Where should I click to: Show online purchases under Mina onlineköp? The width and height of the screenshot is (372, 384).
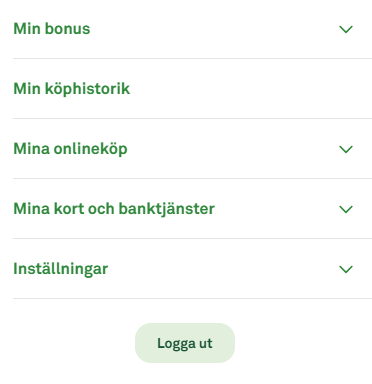pyautogui.click(x=70, y=149)
